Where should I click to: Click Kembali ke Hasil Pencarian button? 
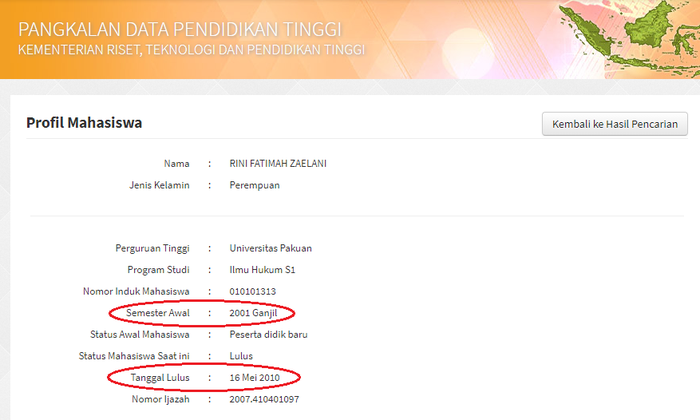pos(615,124)
